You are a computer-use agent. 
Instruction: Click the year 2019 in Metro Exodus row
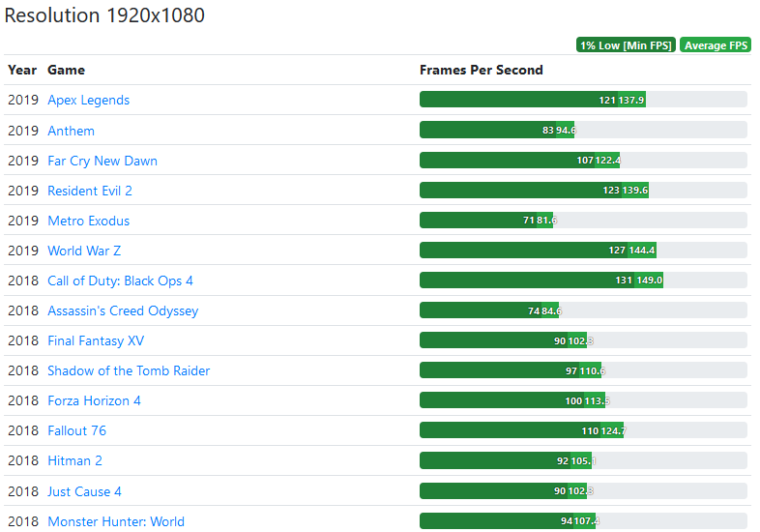pyautogui.click(x=23, y=221)
